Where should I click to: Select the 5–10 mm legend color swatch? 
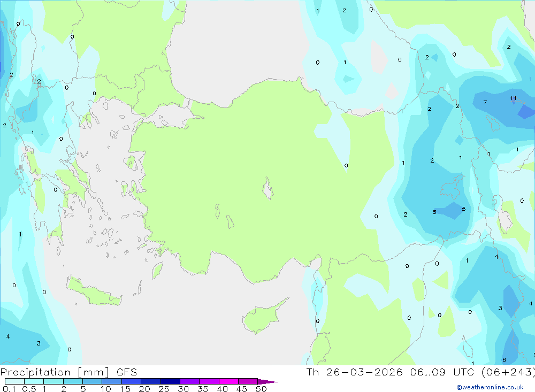click(93, 381)
